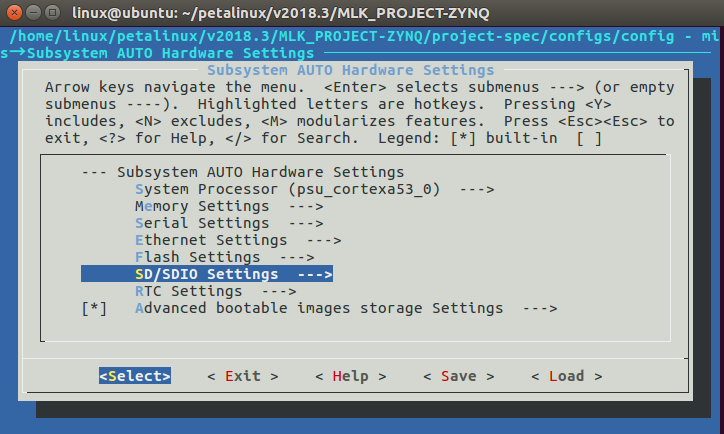Viewport: 724px width, 434px height.
Task: Click the window title 'linux@ubuntu: ~/petalinux/v2018.3/MLK_PROJECT-ZYNQ'
Action: click(281, 13)
